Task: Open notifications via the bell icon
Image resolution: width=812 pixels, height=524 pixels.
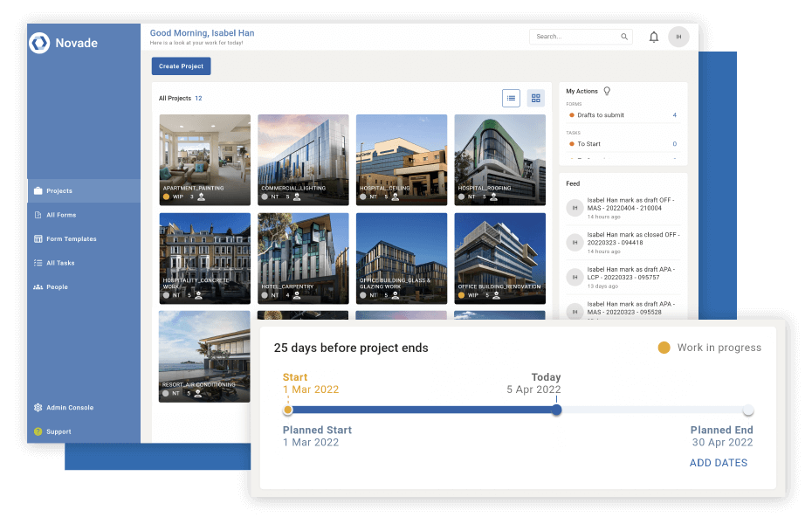Action: pos(653,37)
